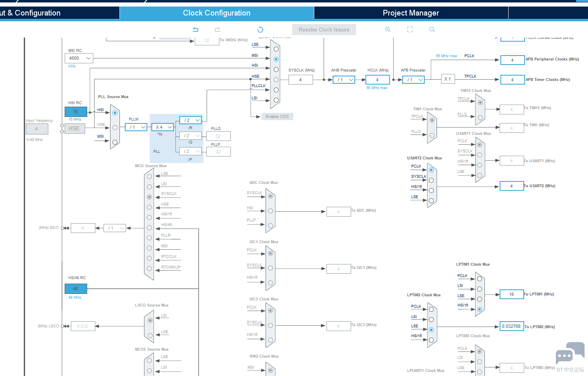Image resolution: width=588 pixels, height=376 pixels.
Task: Select PCLK in USART2 Clock Mux
Action: [x=431, y=170]
